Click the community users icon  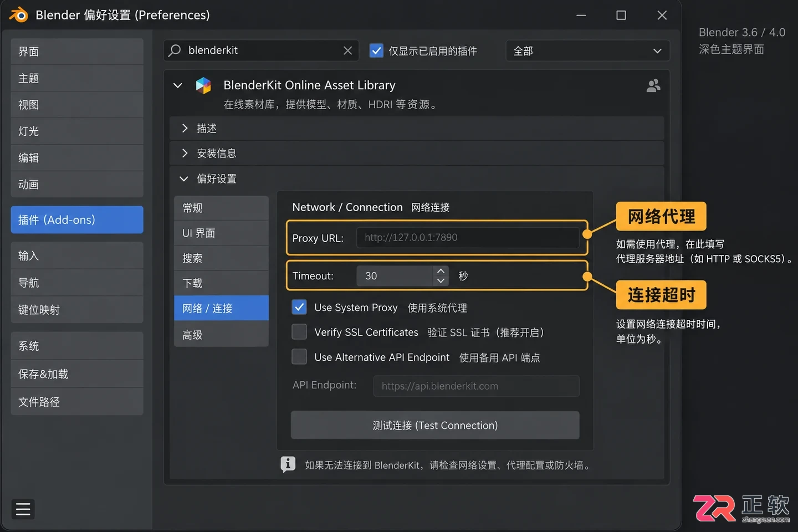coord(653,85)
